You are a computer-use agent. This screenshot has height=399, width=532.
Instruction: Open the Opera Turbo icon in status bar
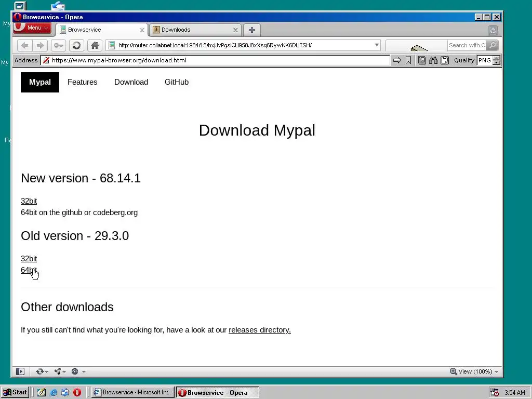(75, 371)
